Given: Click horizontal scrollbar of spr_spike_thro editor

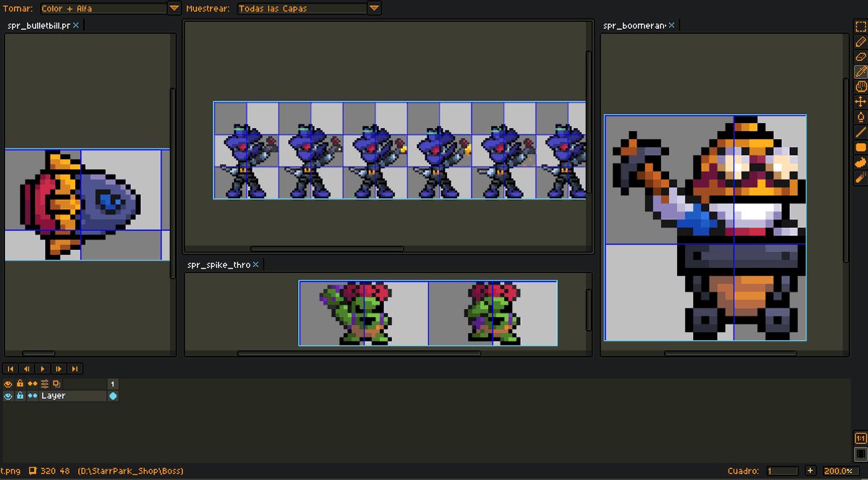Looking at the screenshot, I should pyautogui.click(x=359, y=353).
